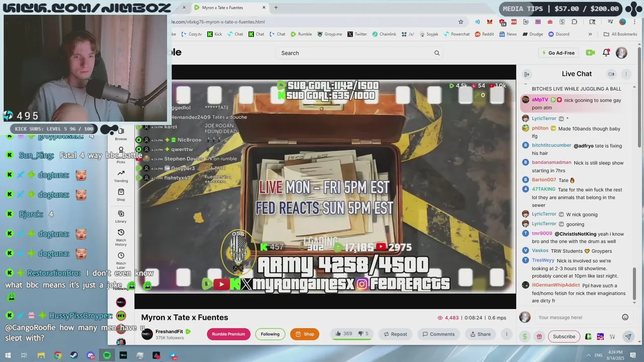
Task: Open the Soyjak bookmark
Action: 428,34
